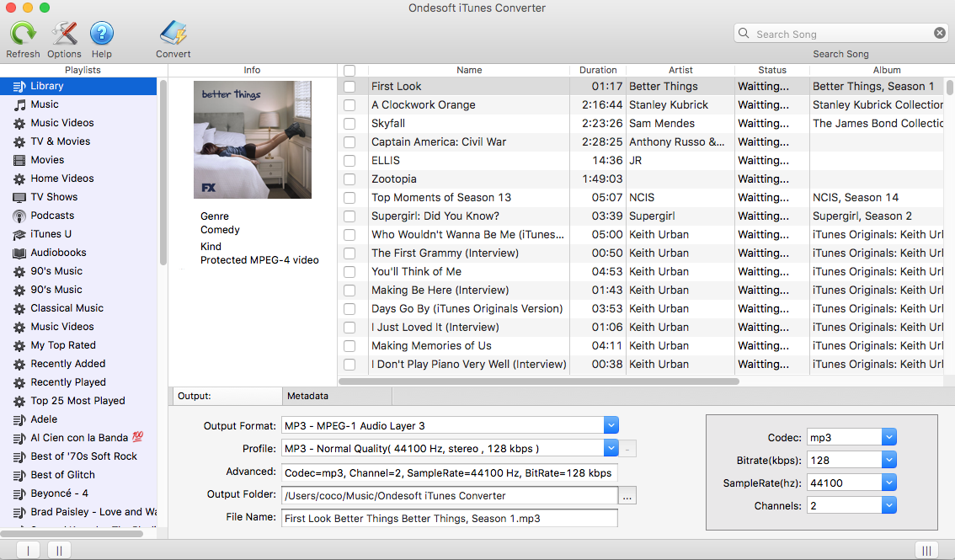Click the Podcasts icon
The height and width of the screenshot is (560, 955).
click(19, 216)
